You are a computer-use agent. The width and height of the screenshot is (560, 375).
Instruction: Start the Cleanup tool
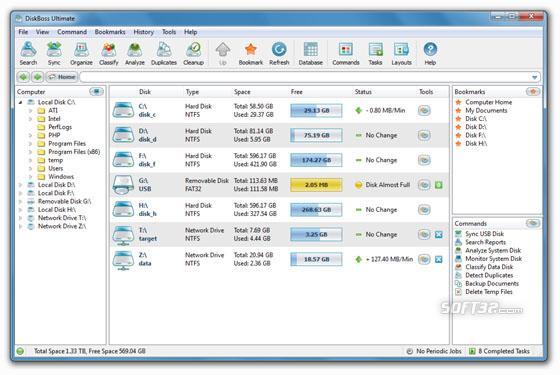point(193,53)
